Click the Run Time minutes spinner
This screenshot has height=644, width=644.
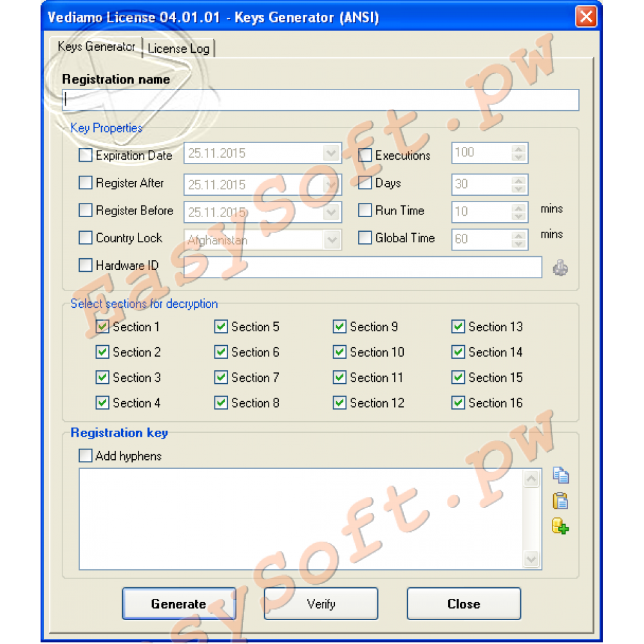tap(518, 213)
